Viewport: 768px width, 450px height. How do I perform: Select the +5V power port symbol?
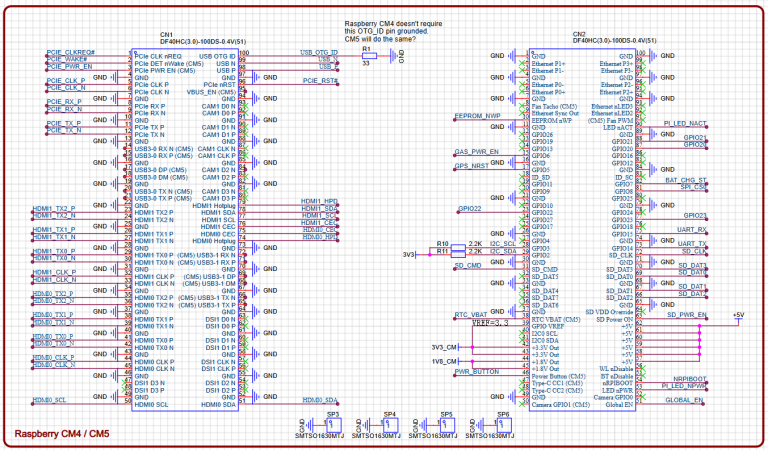coord(738,317)
